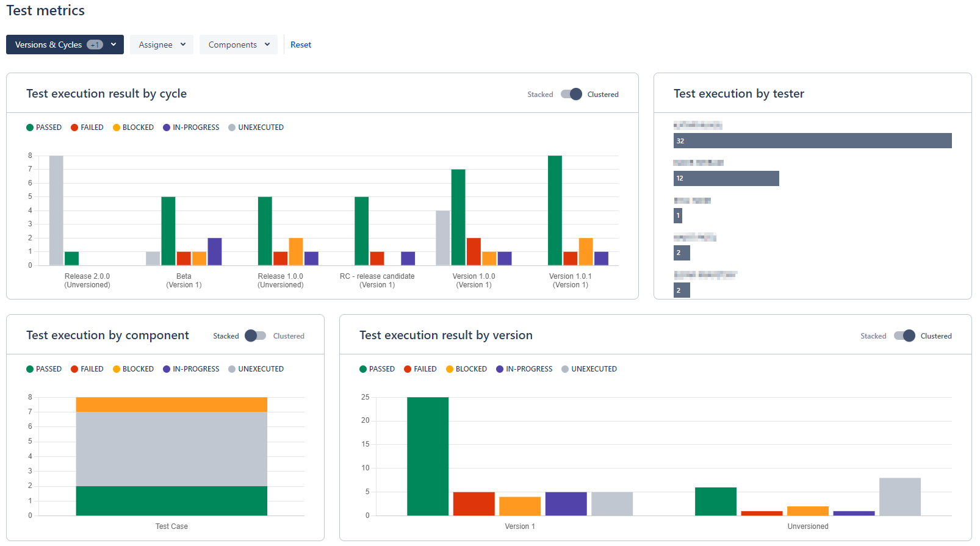Click the Version 1.0.1 cycle axis label
The width and height of the screenshot is (980, 546).
(x=570, y=281)
